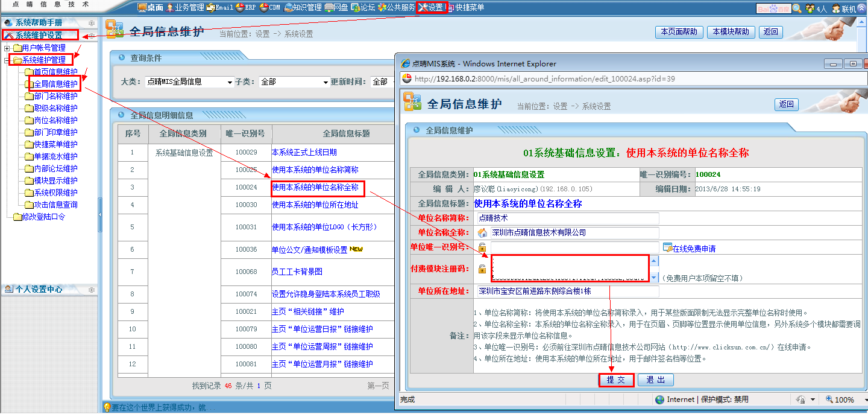Open the Email module icon

[211, 8]
